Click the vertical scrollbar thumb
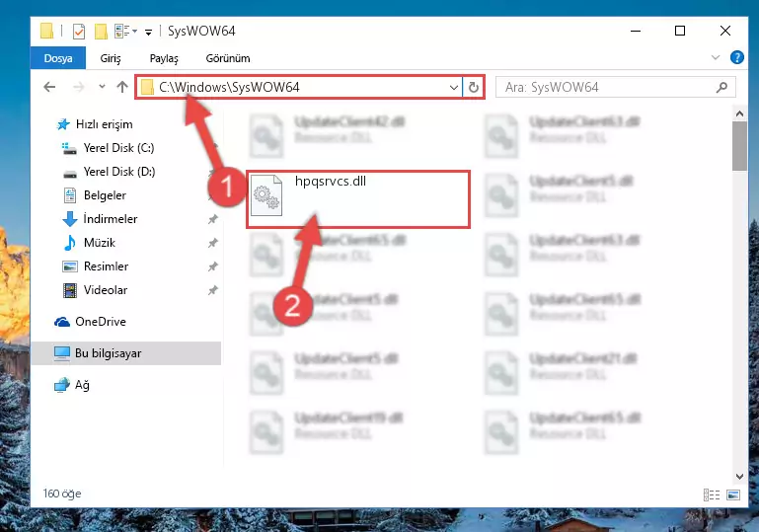This screenshot has width=759, height=532. 739,146
